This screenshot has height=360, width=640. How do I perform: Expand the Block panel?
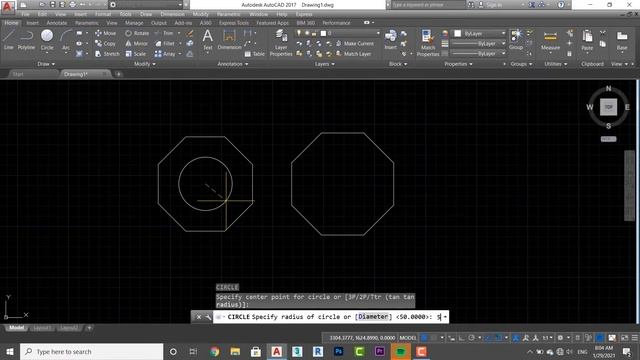(x=398, y=64)
